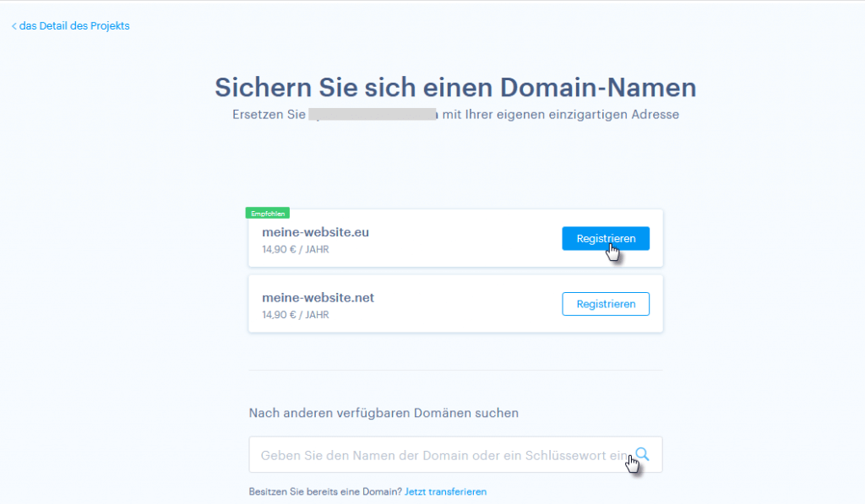Register the meine-website.eu domain
Image resolution: width=865 pixels, height=504 pixels.
tap(606, 238)
